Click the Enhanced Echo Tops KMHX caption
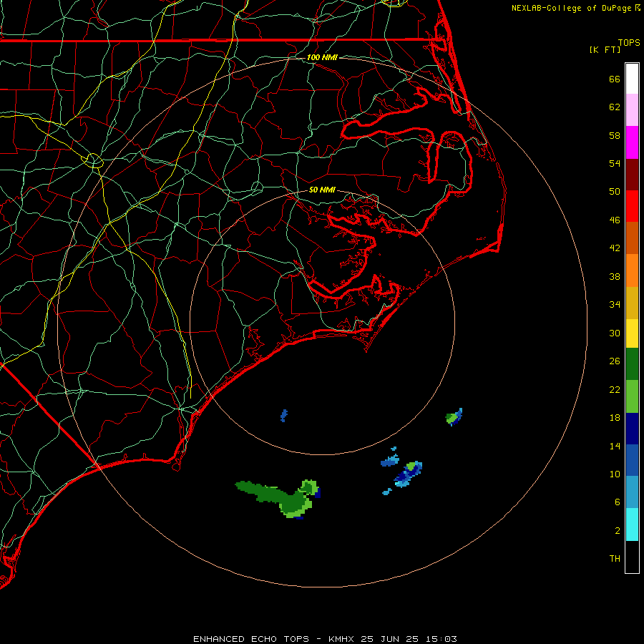 [325, 639]
